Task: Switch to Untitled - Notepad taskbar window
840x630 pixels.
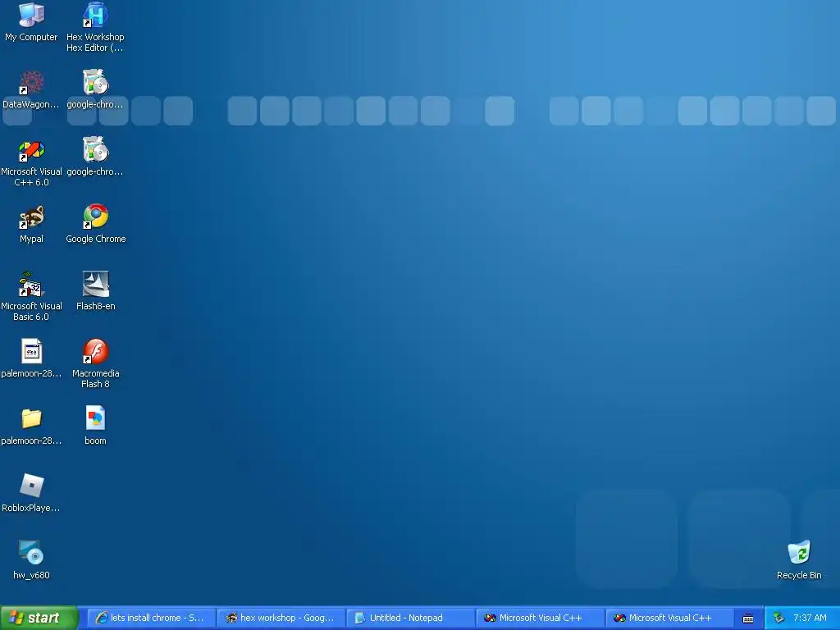Action: (410, 618)
